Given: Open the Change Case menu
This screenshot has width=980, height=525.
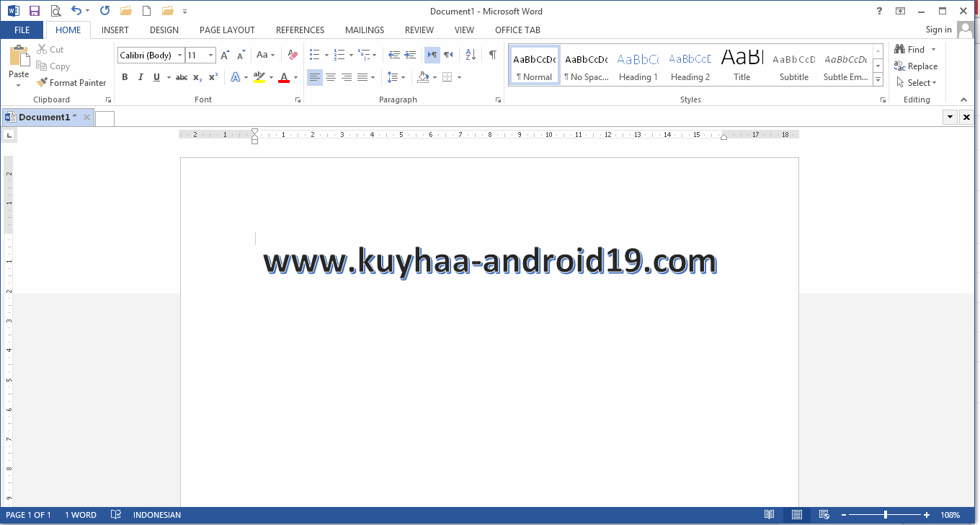Looking at the screenshot, I should coord(266,56).
